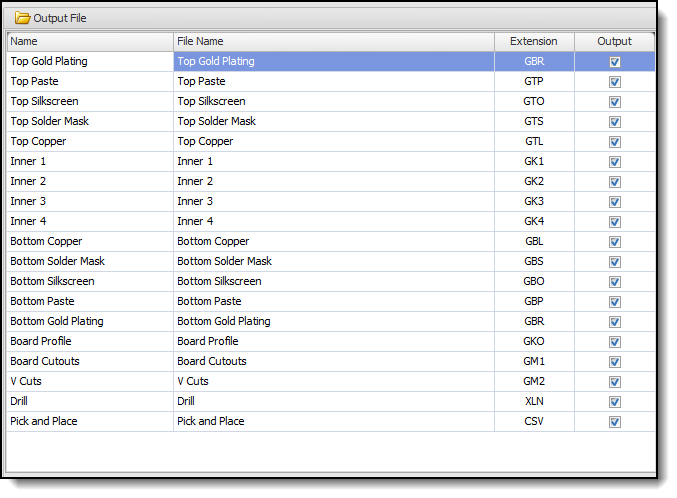
Task: Click the Output File folder icon
Action: pos(22,18)
